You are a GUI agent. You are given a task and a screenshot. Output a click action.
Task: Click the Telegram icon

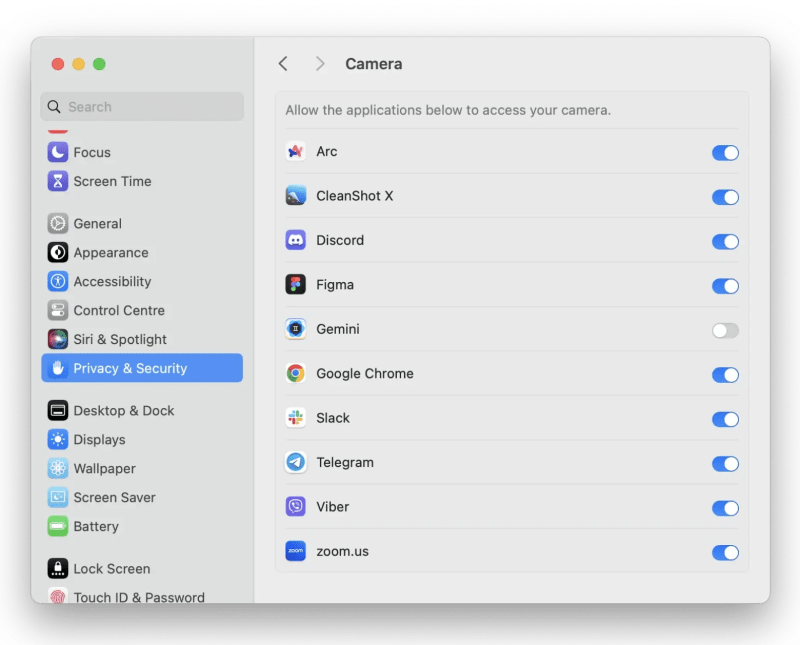click(295, 463)
